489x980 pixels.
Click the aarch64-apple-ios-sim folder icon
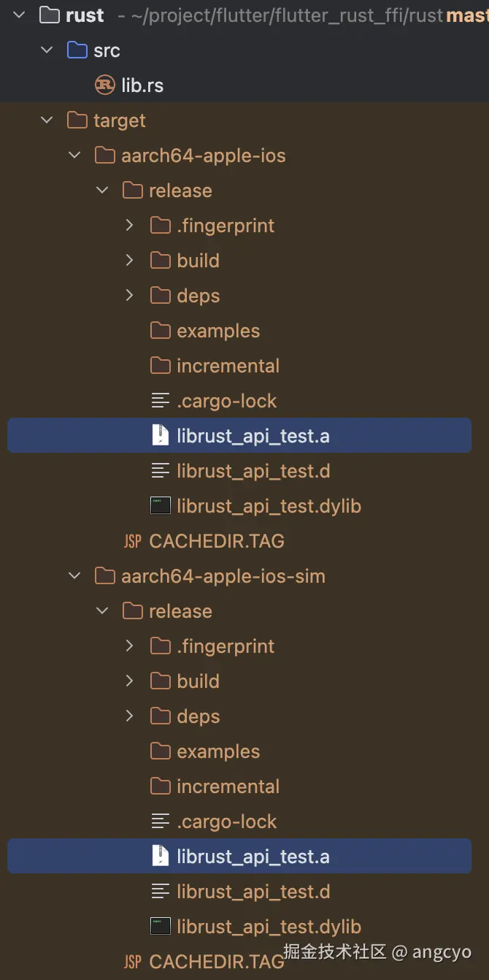click(x=105, y=576)
